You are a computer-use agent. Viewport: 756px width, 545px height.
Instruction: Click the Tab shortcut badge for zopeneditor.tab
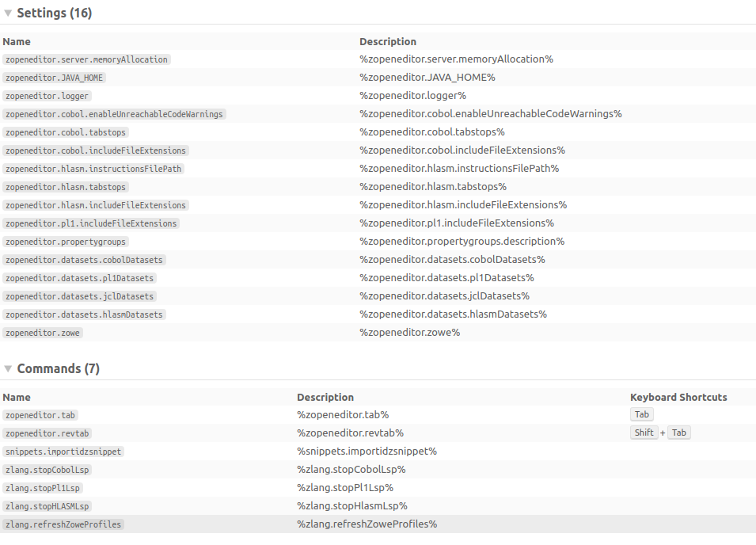pos(641,414)
